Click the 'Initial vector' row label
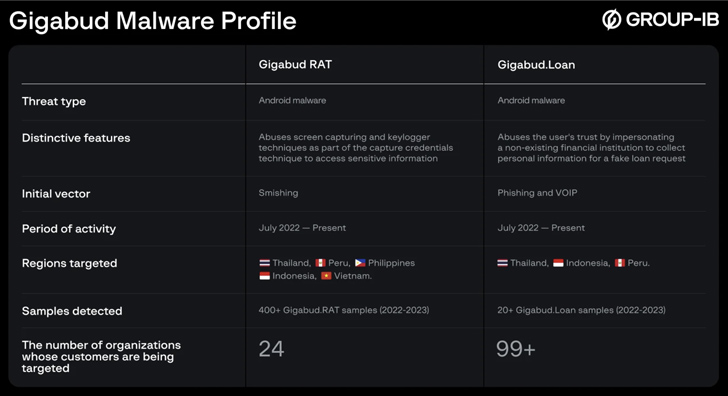728x396 pixels. (x=56, y=194)
